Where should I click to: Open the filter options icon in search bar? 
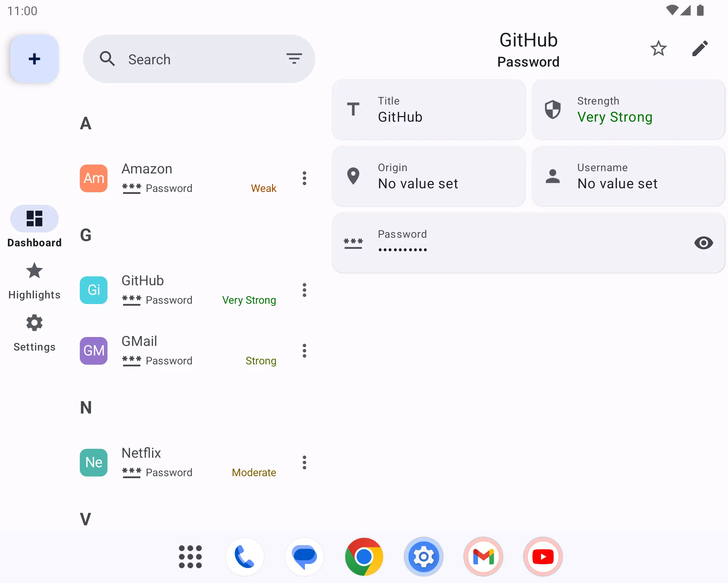294,59
